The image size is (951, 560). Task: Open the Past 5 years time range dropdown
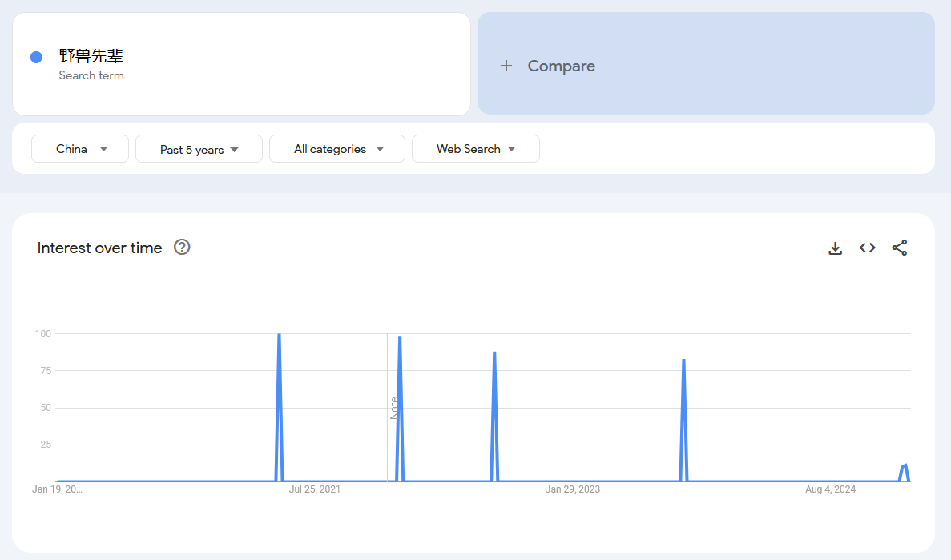coord(199,149)
